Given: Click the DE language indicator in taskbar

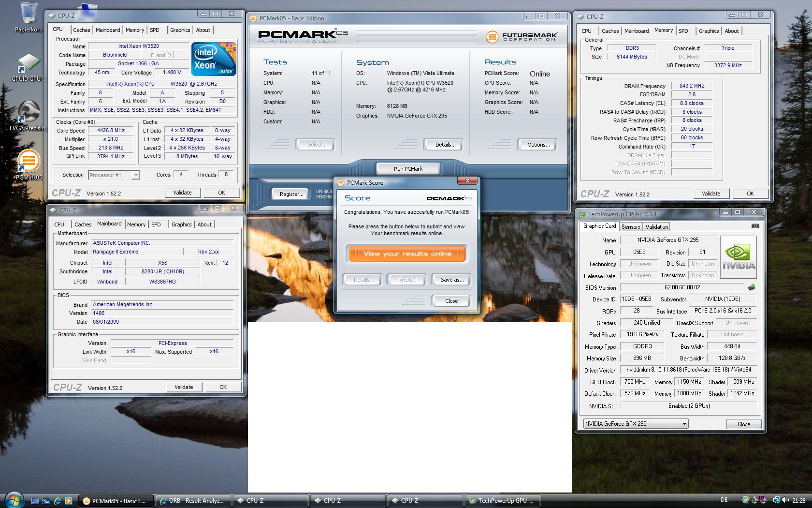Looking at the screenshot, I should (724, 500).
